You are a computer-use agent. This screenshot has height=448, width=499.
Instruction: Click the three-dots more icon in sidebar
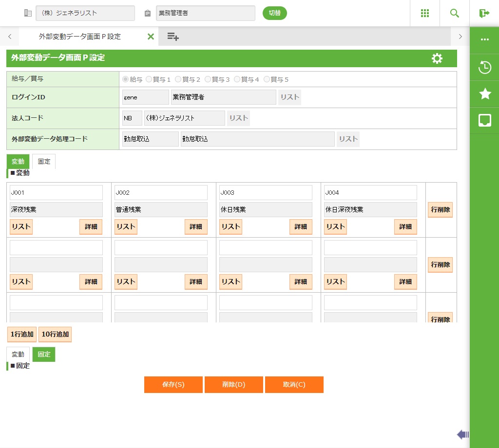485,39
